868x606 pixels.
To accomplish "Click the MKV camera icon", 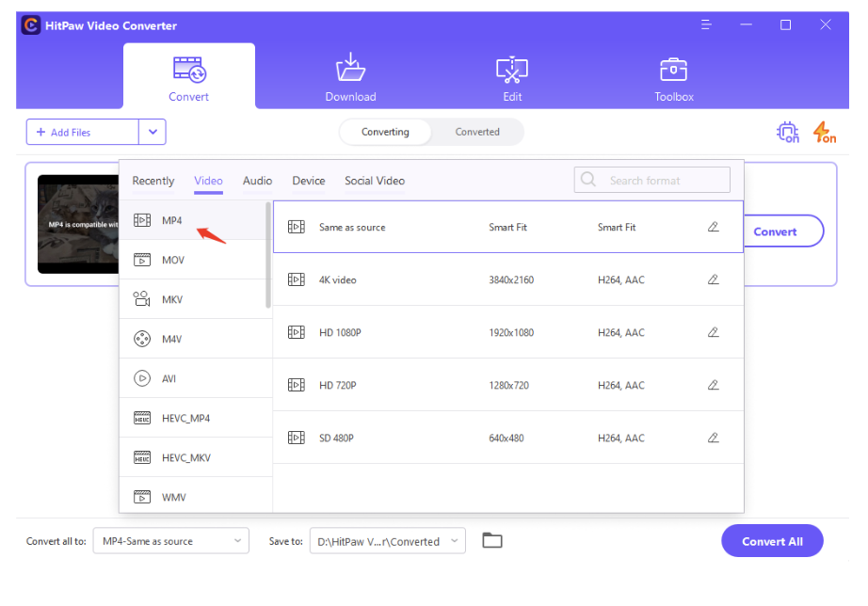I will (x=142, y=299).
